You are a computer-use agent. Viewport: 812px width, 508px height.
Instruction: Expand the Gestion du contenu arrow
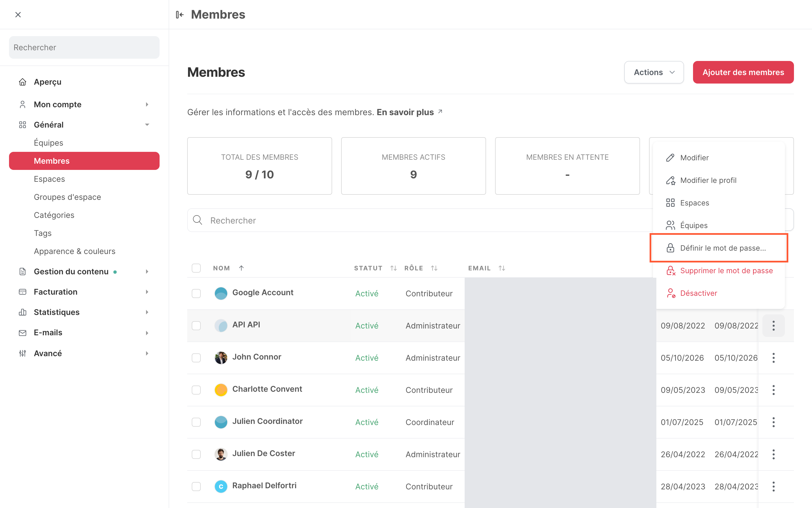147,271
